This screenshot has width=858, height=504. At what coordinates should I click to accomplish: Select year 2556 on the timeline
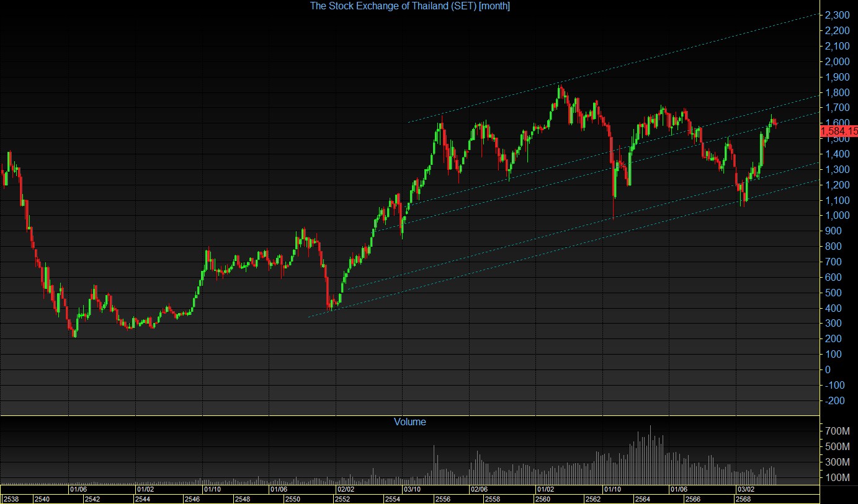tap(442, 499)
